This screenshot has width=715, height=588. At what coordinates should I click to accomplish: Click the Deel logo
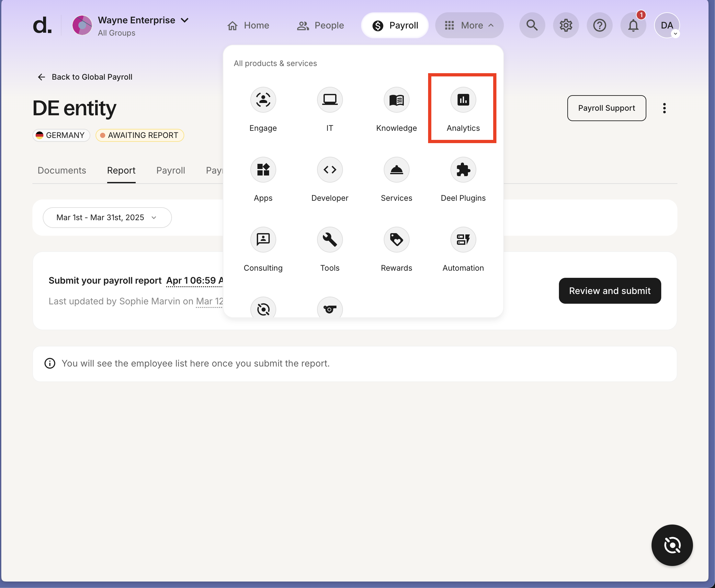coord(42,25)
